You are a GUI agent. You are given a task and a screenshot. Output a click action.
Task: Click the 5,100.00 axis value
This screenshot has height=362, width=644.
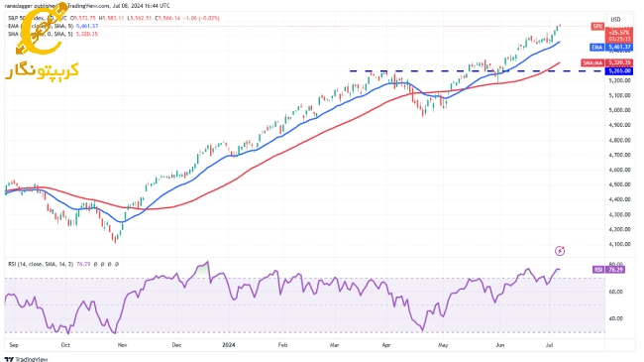620,95
